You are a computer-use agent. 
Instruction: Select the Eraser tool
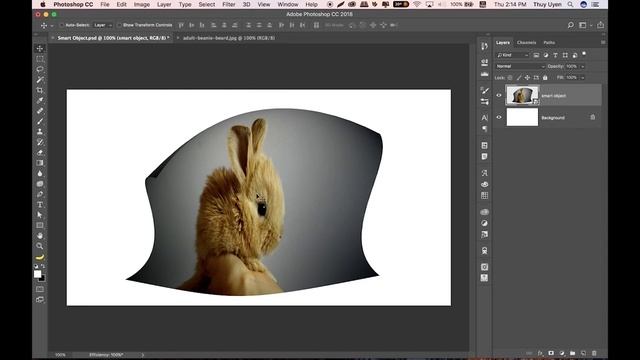click(40, 153)
